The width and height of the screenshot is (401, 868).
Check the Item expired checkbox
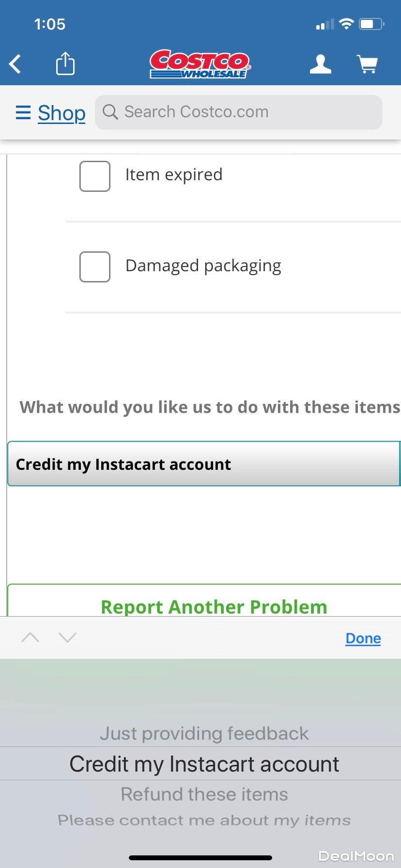95,176
